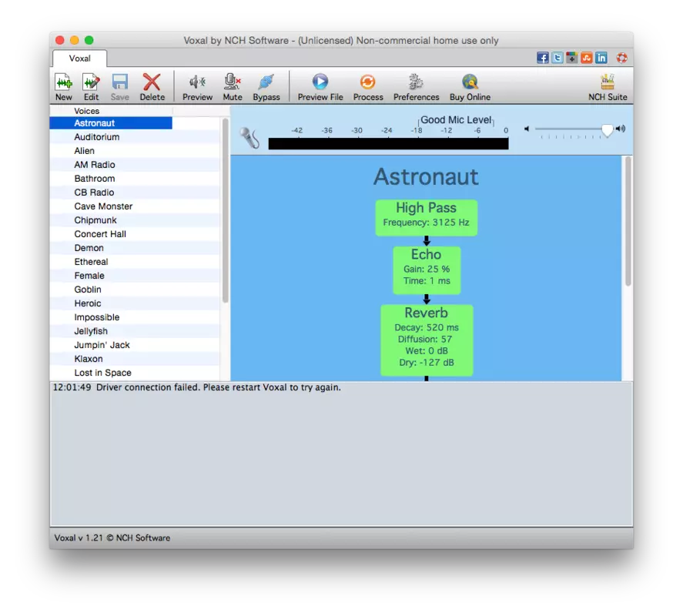Select Jumpin' Jack voice

(x=135, y=346)
